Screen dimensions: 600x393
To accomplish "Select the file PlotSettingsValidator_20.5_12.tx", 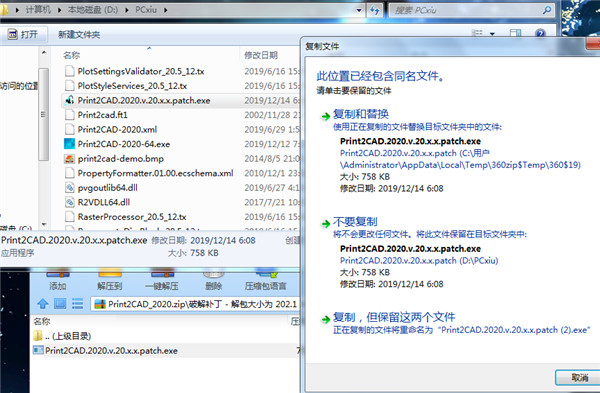I will [x=141, y=71].
